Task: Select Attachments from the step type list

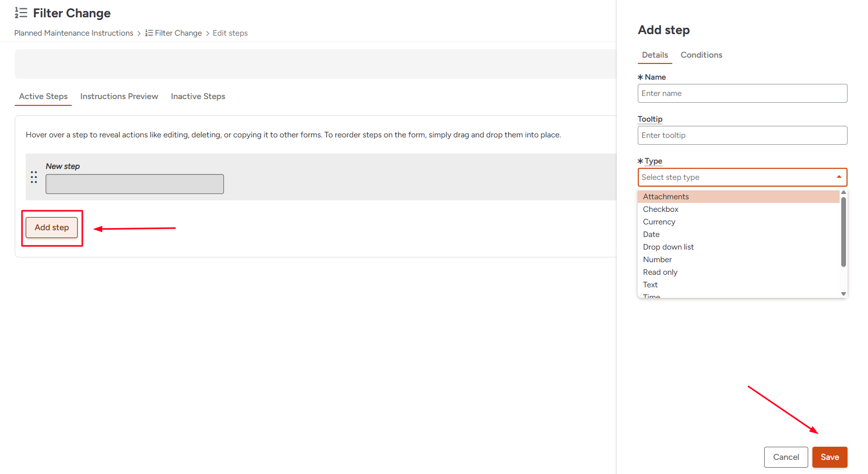Action: pyautogui.click(x=666, y=197)
